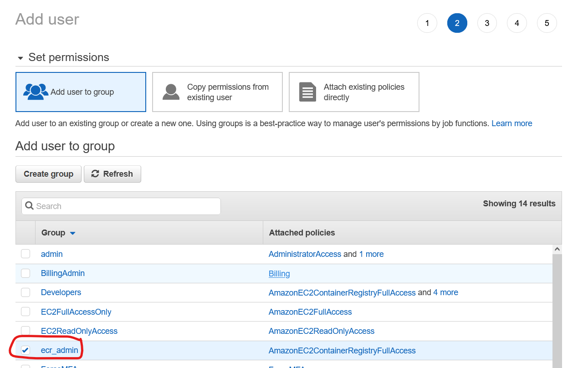
Task: Click the group people icon
Action: 36,92
